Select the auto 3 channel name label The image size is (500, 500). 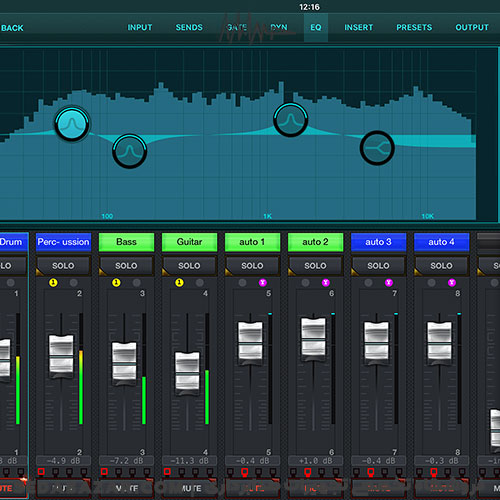point(378,242)
